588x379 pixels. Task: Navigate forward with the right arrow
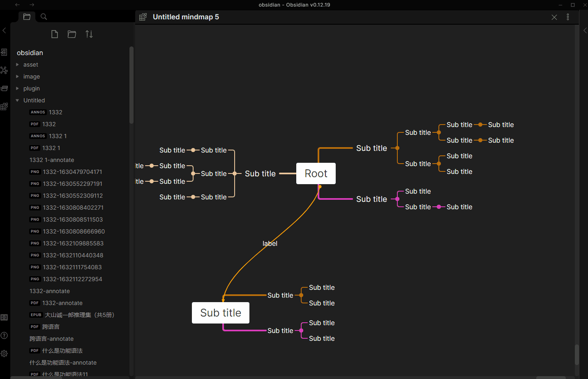click(x=32, y=5)
